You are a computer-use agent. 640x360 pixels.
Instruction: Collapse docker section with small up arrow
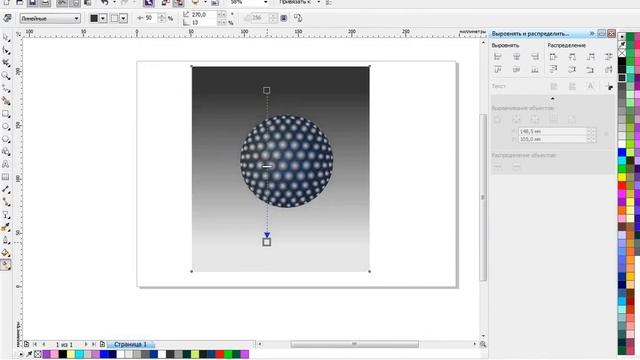click(x=553, y=99)
